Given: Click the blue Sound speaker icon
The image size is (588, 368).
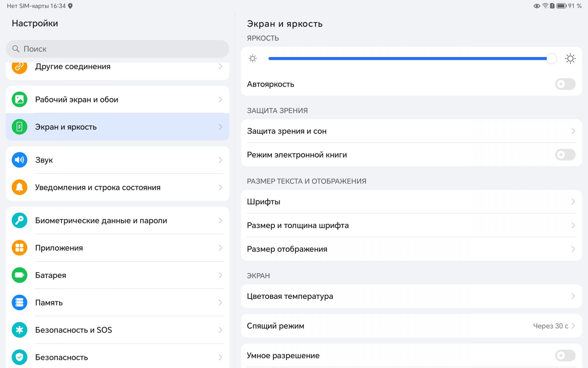Looking at the screenshot, I should coord(19,160).
